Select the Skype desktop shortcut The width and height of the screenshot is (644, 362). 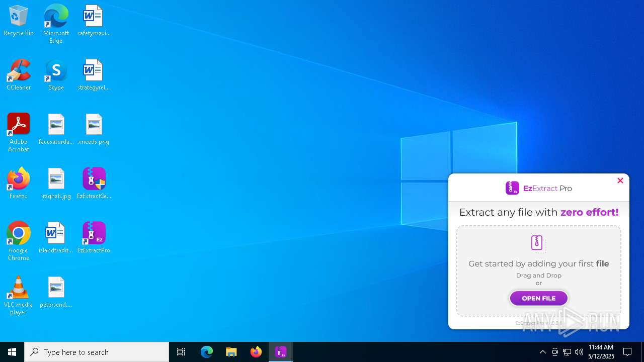[56, 75]
